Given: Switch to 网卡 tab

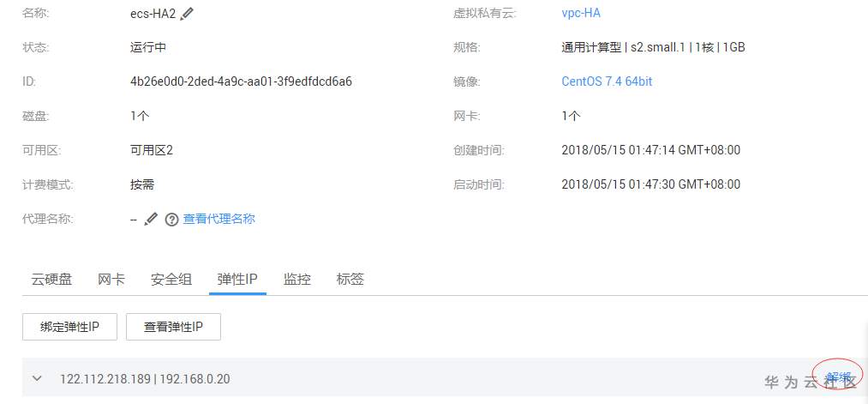Looking at the screenshot, I should point(111,279).
